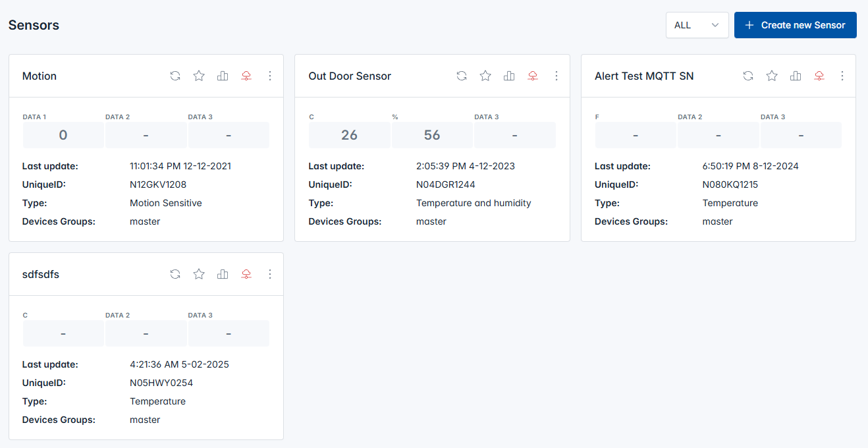Refresh the Out Door Sensor card

[462, 76]
